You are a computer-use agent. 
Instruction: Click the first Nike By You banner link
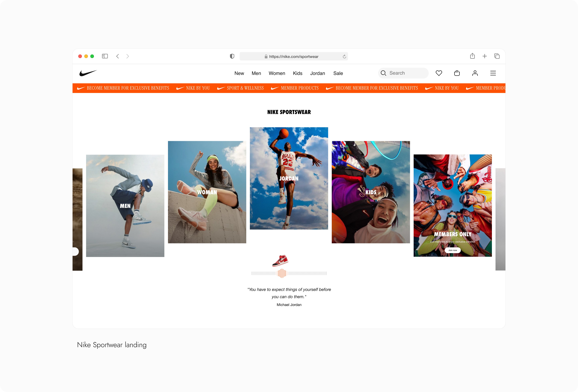coord(193,88)
